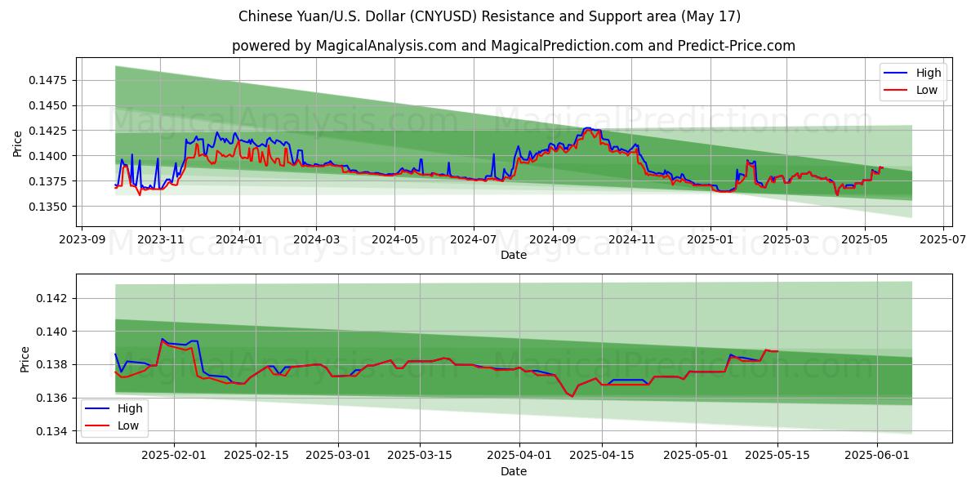Click the 2024-05 date tick label
This screenshot has width=980, height=490.
pyautogui.click(x=394, y=240)
